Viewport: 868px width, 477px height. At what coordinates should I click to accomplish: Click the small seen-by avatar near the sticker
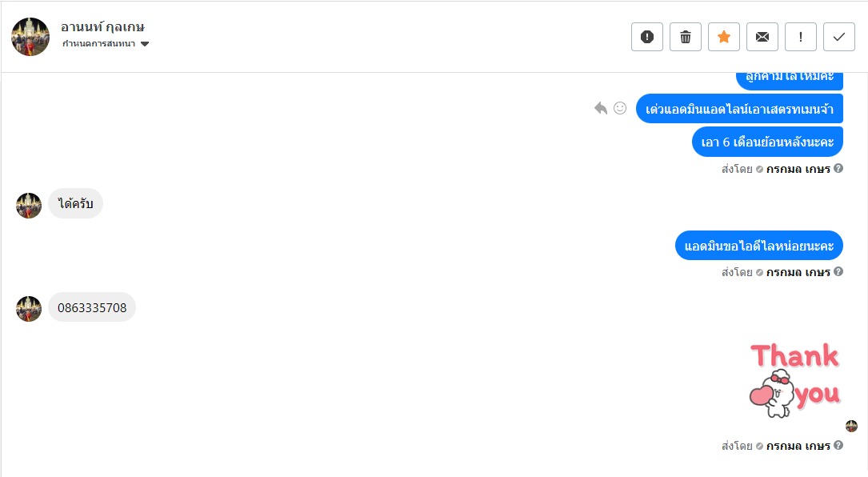851,426
